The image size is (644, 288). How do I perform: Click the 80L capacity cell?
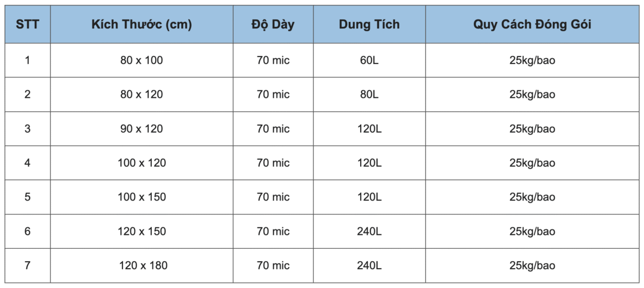coord(369,95)
